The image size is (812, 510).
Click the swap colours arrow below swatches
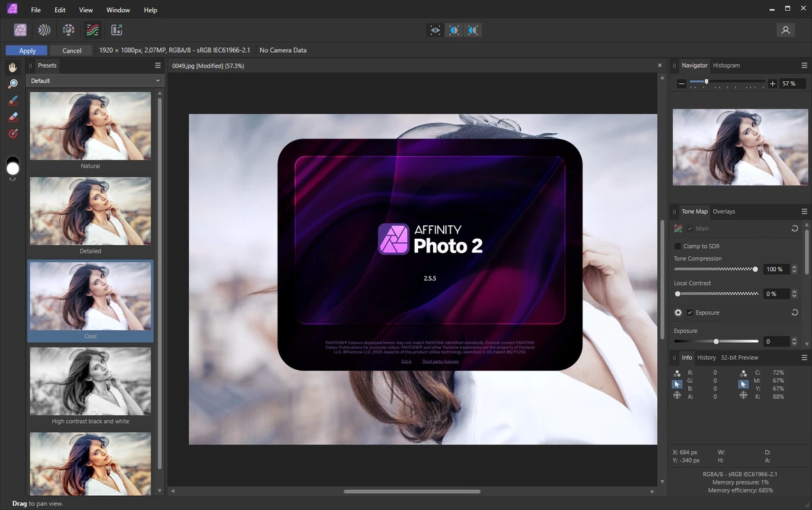(x=12, y=179)
